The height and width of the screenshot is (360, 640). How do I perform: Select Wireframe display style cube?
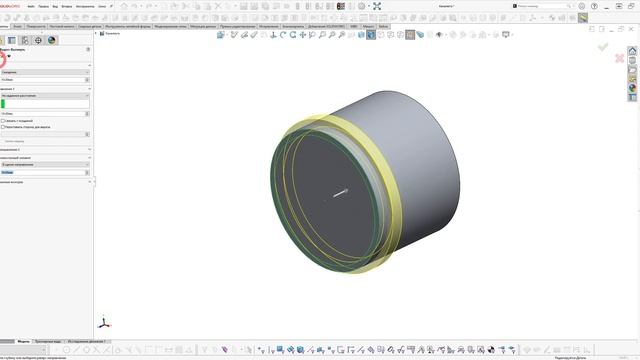(400, 35)
